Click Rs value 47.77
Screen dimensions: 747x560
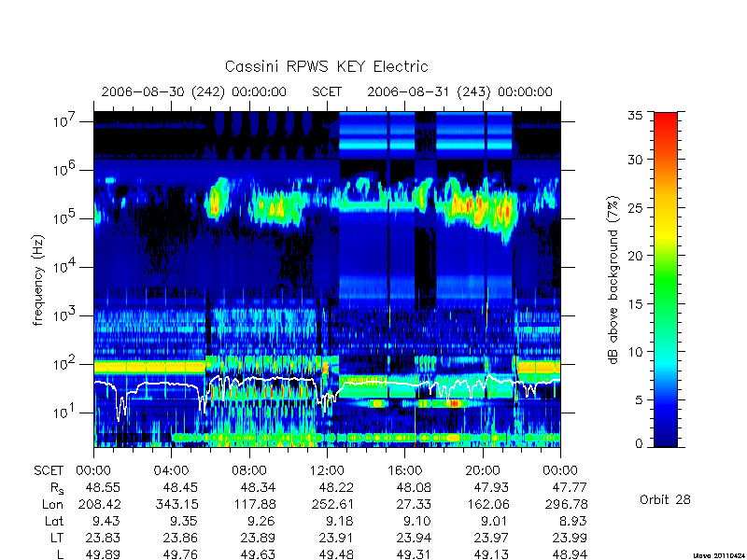[x=570, y=487]
